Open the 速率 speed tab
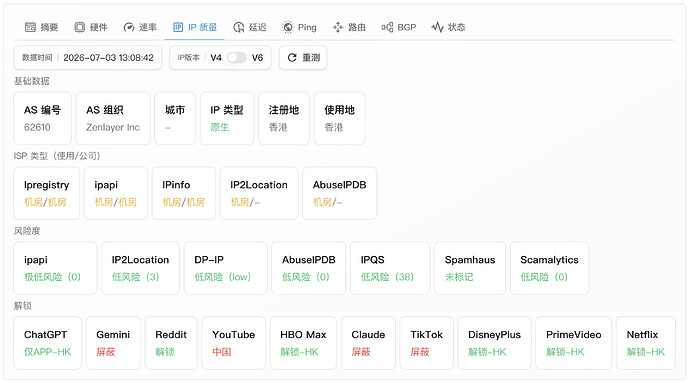This screenshot has height=383, width=690. (x=140, y=27)
